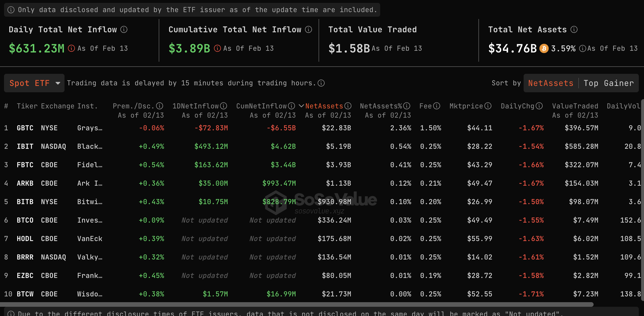Screen dimensions: 644x316
Task: Click the vertical scrollbar at the table's right
Action: pos(643,200)
